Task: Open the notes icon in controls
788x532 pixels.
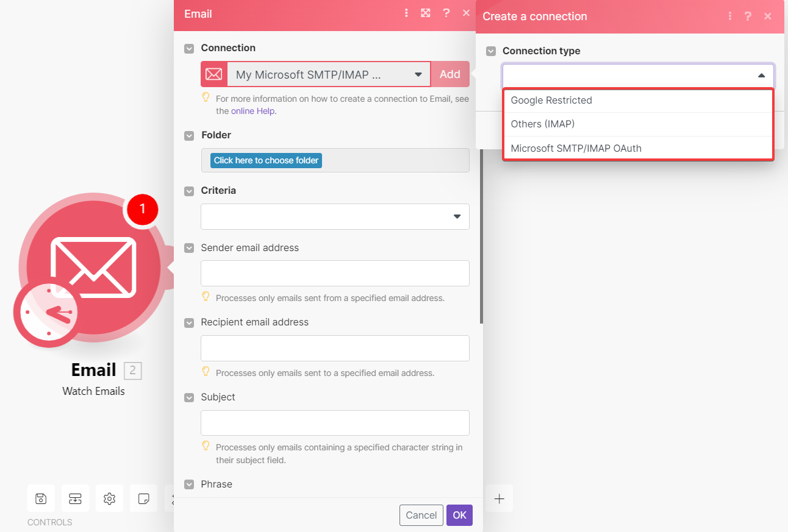Action: [143, 498]
